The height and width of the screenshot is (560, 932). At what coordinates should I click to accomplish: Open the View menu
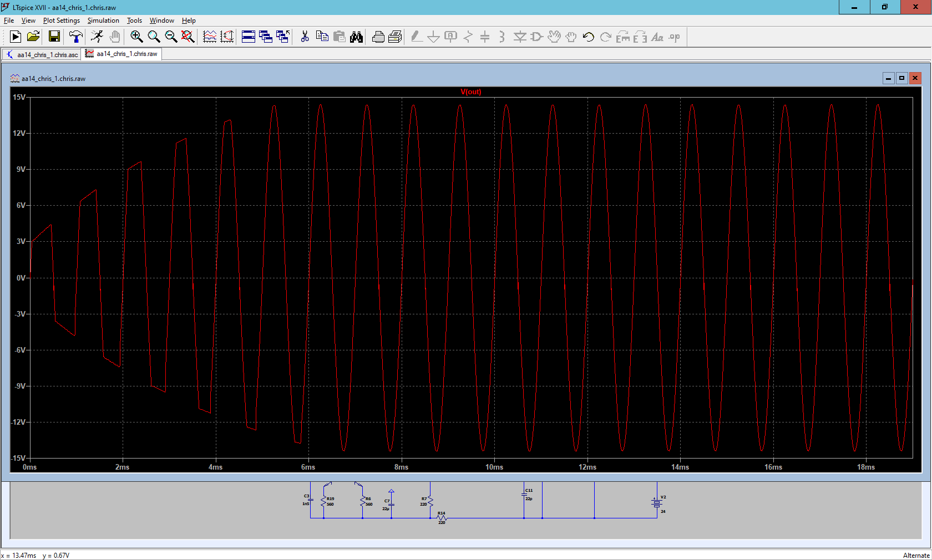[28, 21]
